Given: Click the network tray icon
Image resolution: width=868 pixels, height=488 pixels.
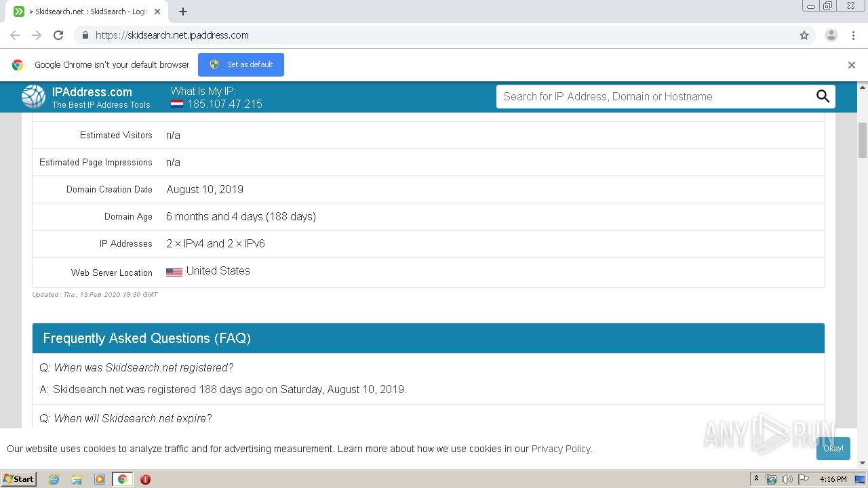Looking at the screenshot, I should pos(771,479).
